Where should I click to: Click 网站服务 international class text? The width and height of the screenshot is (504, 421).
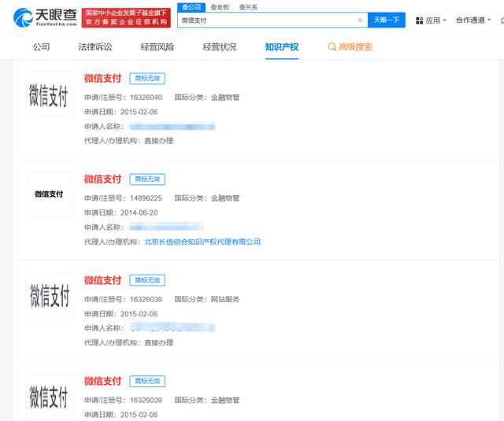pyautogui.click(x=225, y=299)
